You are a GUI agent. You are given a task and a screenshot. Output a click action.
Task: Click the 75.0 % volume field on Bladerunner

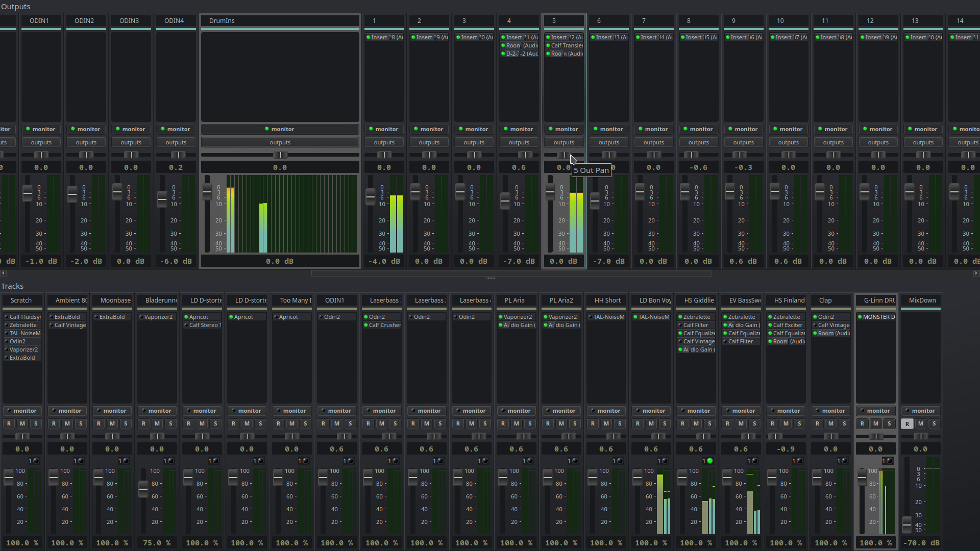tap(157, 543)
